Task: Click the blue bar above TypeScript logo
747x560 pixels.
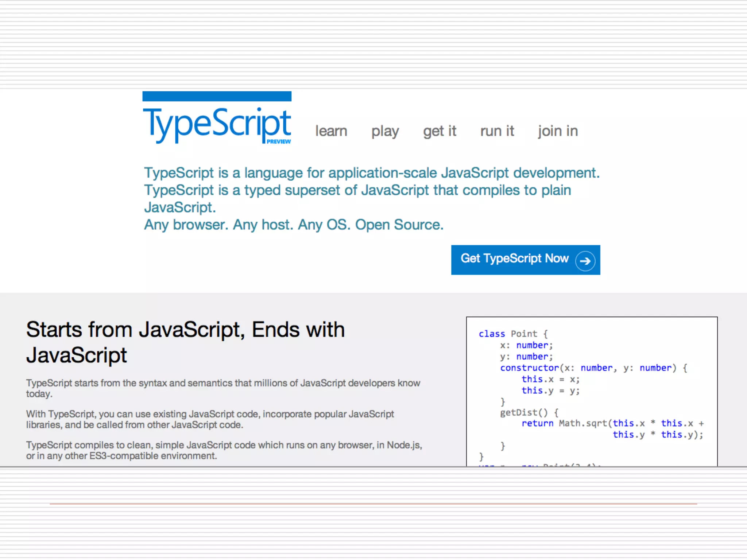Action: click(217, 96)
